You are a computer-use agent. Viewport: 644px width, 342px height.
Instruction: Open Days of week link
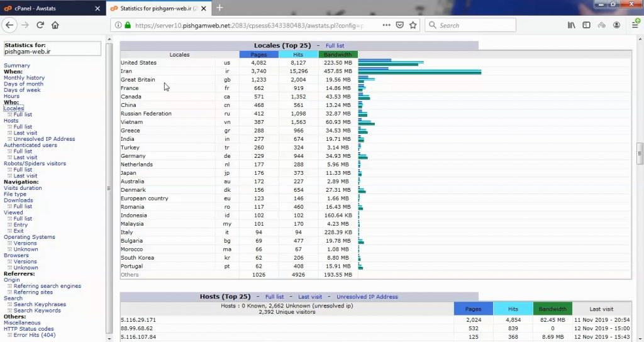coord(22,90)
